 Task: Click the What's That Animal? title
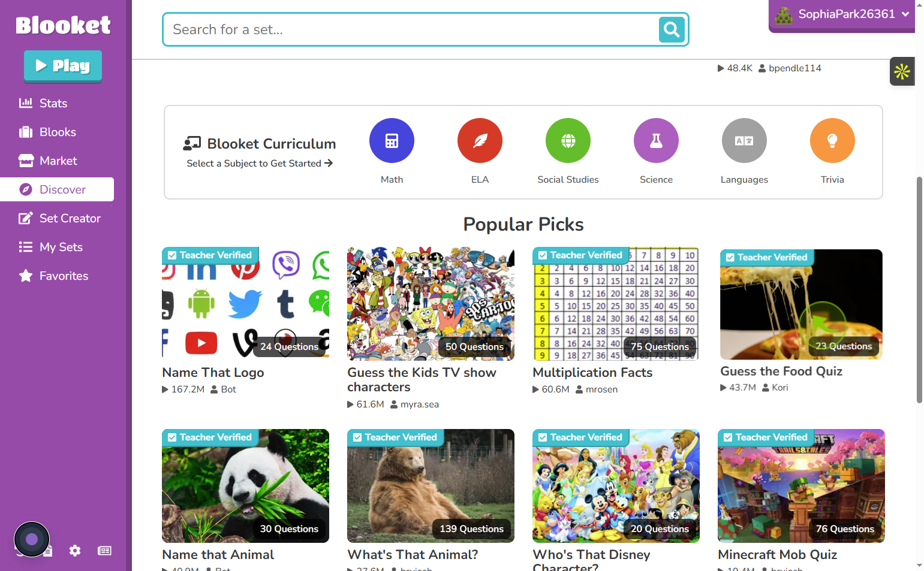413,555
